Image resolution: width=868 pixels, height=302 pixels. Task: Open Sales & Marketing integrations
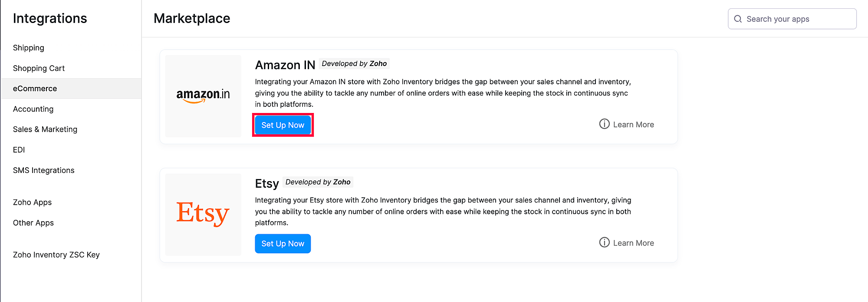tap(45, 129)
